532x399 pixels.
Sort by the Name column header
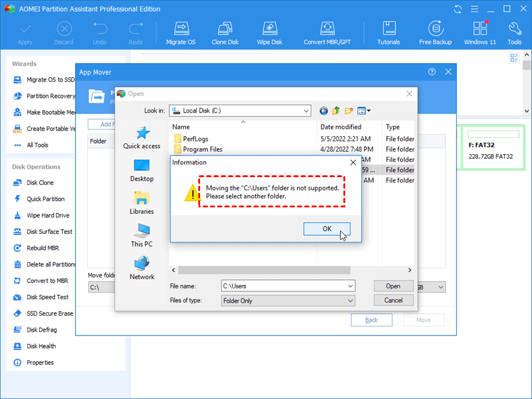(x=243, y=127)
